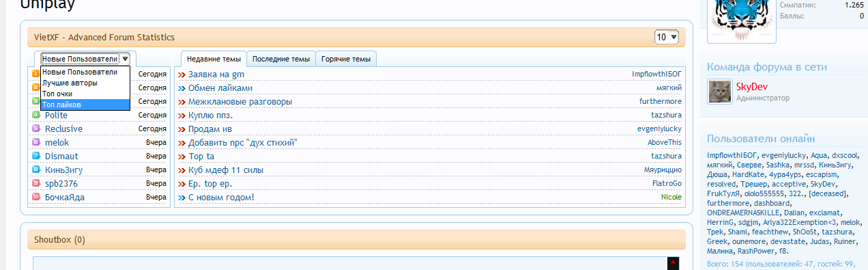Click rank 9 icon beside spb2376
This screenshot has height=270, width=868.
(x=35, y=183)
